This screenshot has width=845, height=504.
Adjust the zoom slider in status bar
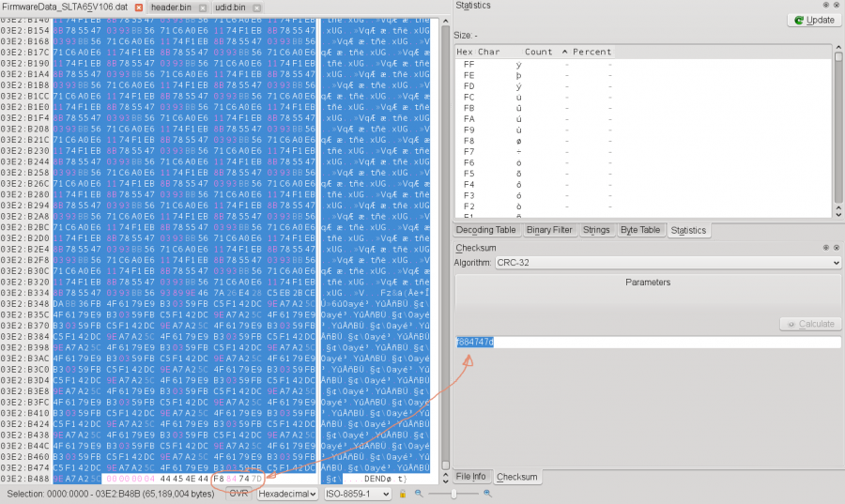click(453, 494)
